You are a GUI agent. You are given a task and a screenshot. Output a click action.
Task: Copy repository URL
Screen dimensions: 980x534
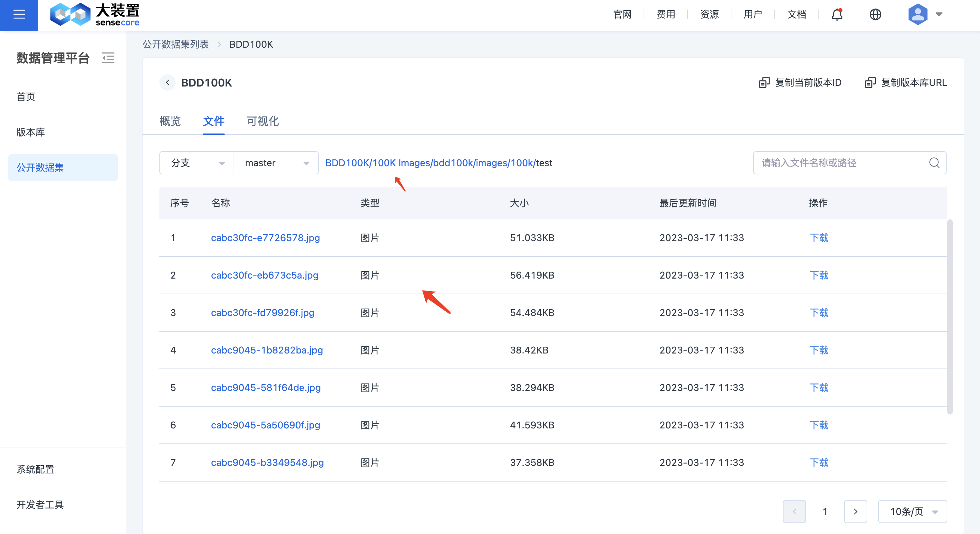tap(905, 83)
